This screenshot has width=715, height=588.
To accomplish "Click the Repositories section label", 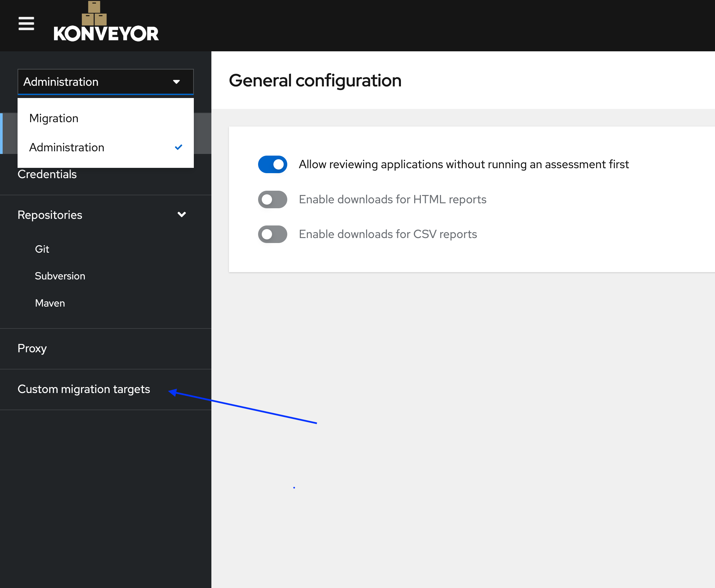I will (x=50, y=215).
